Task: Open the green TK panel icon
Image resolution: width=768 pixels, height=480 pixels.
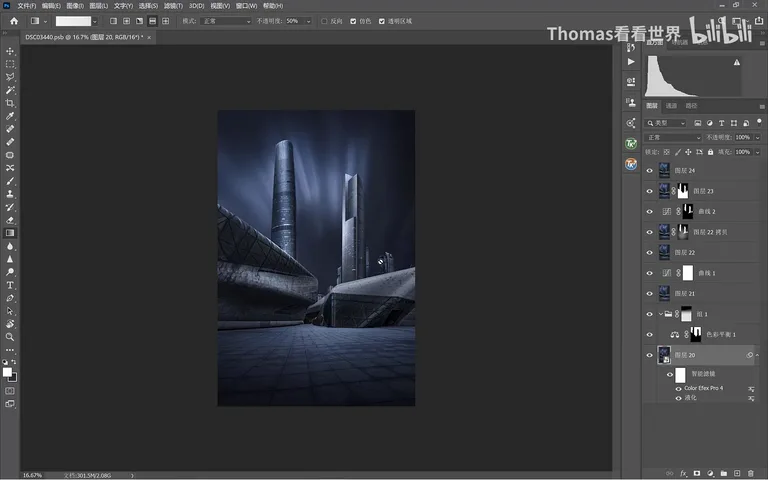Action: [631, 144]
